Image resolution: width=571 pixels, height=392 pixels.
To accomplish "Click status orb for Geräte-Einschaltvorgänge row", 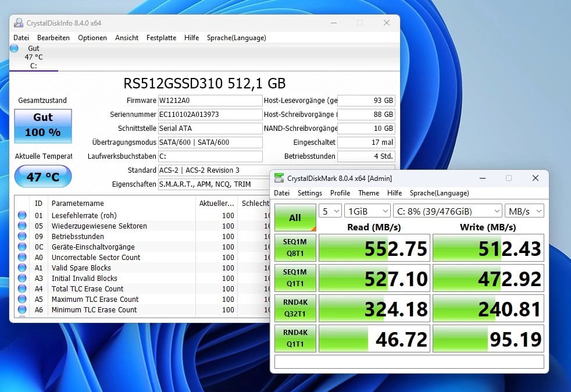I will pos(22,247).
